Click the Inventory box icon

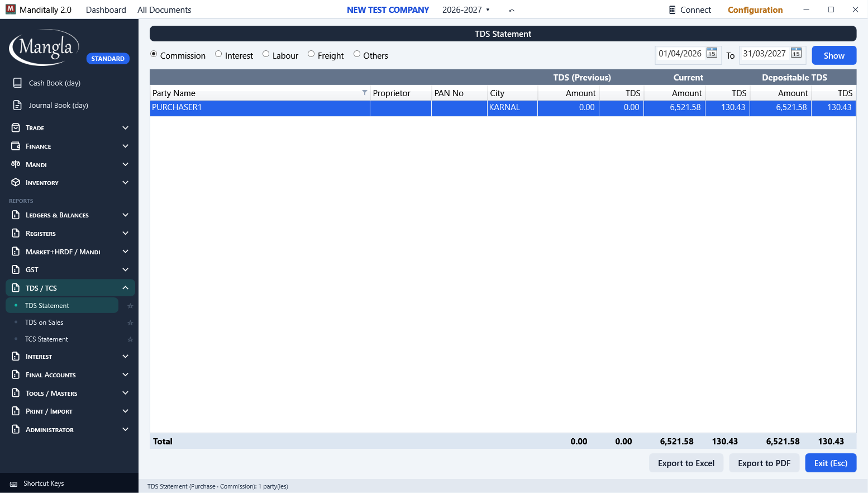click(x=16, y=182)
